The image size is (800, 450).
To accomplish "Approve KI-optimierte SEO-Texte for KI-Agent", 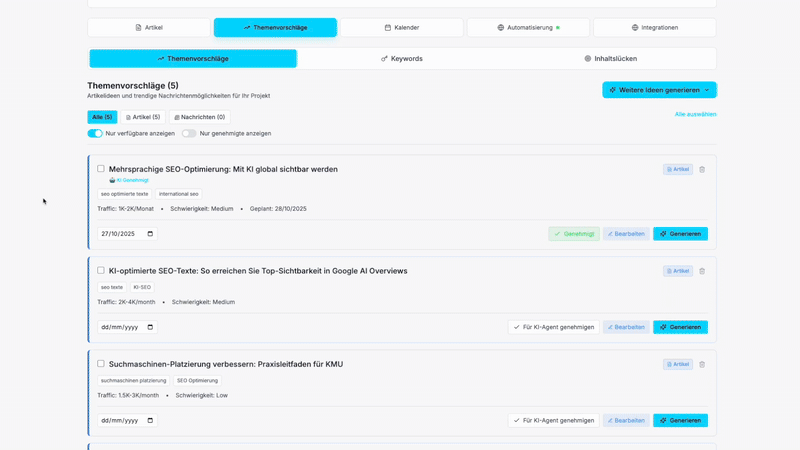I will click(554, 327).
